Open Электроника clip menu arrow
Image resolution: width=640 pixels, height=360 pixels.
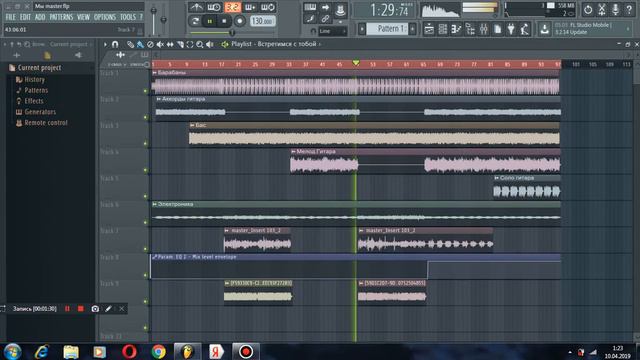154,204
